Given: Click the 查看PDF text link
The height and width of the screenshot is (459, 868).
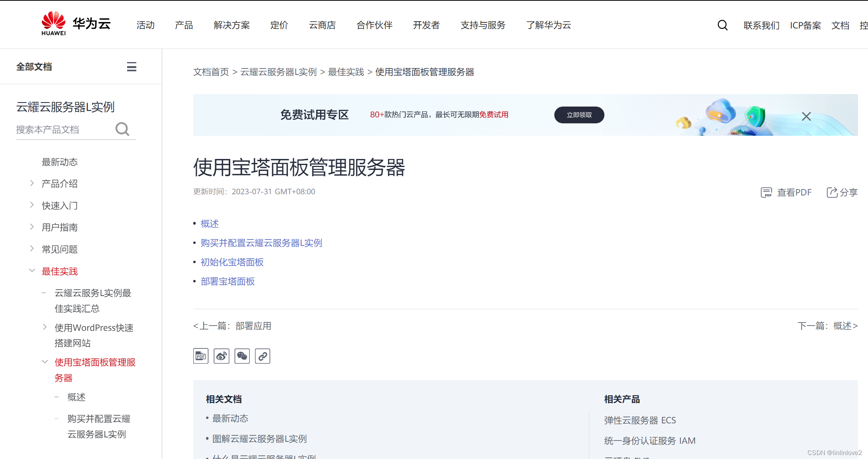Looking at the screenshot, I should (x=794, y=193).
